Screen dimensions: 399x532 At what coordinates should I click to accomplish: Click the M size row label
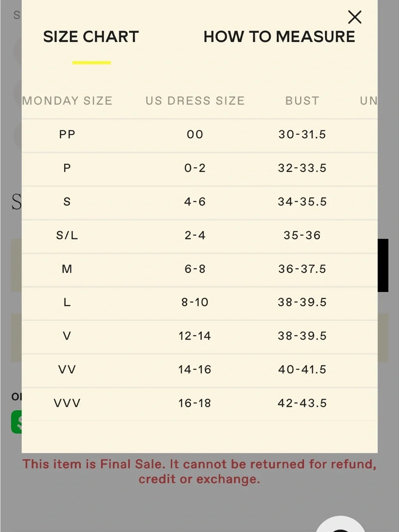coord(67,269)
